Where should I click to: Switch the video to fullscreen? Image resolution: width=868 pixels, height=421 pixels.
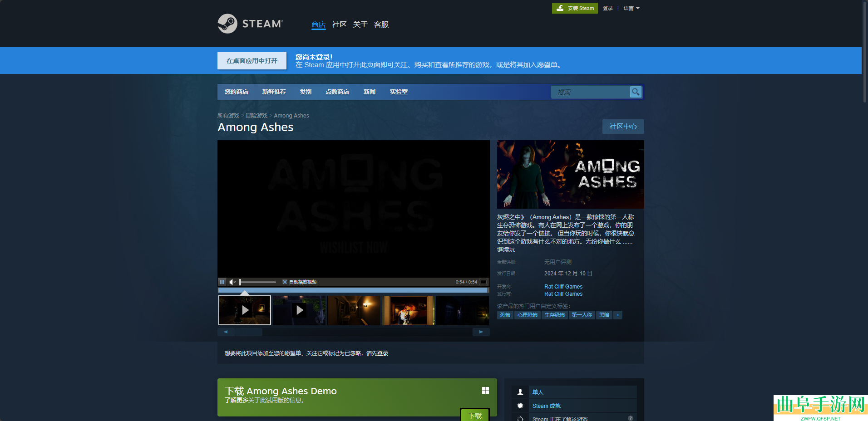pyautogui.click(x=484, y=282)
